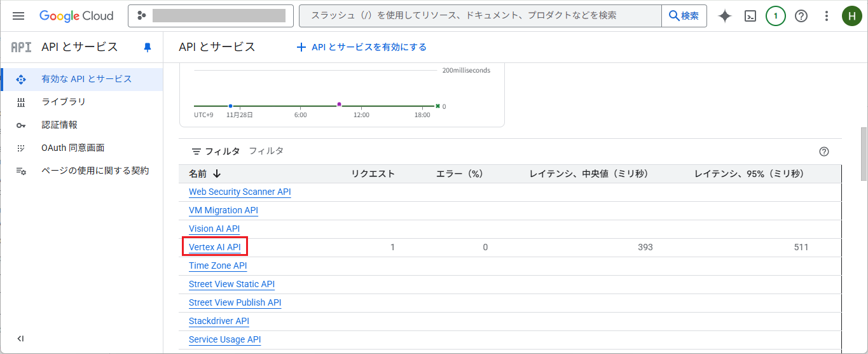
Task: Toggle the pin icon for API とサービス
Action: pos(148,47)
